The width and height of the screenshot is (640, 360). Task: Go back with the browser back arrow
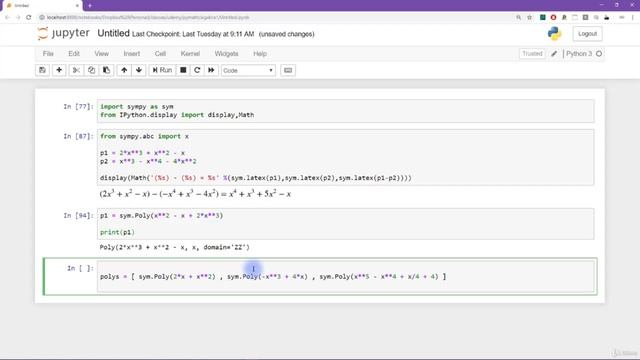tap(7, 17)
